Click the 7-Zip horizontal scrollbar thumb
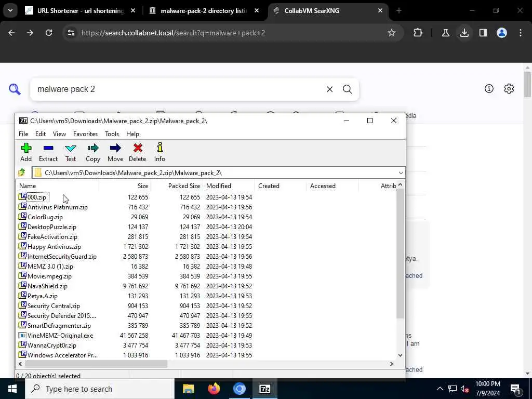 pyautogui.click(x=96, y=364)
